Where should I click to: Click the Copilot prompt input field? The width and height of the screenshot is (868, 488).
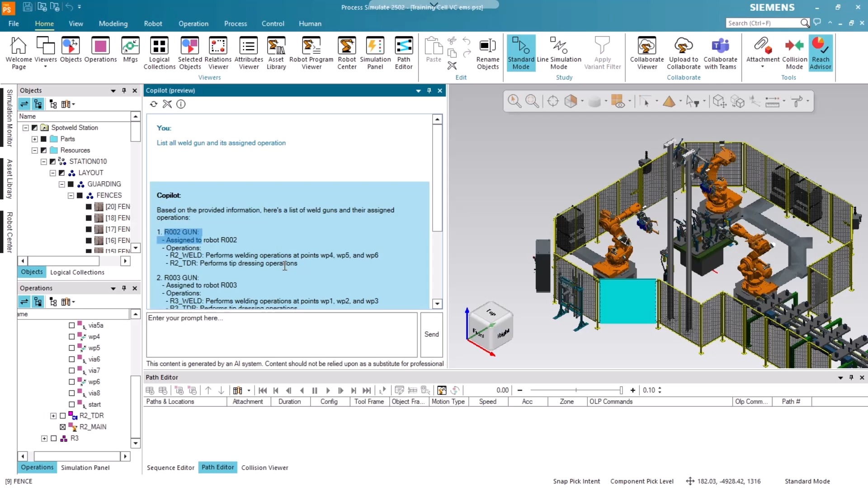(281, 334)
